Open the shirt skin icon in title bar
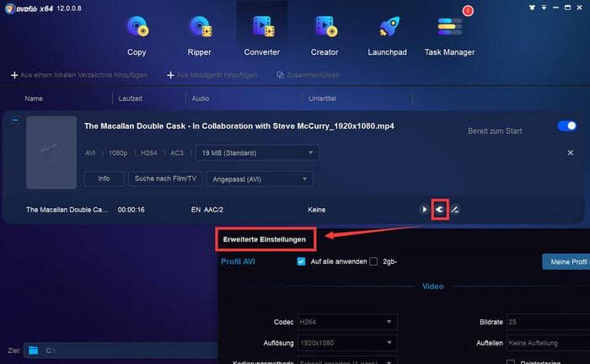Image resolution: width=590 pixels, height=364 pixels. (x=532, y=7)
